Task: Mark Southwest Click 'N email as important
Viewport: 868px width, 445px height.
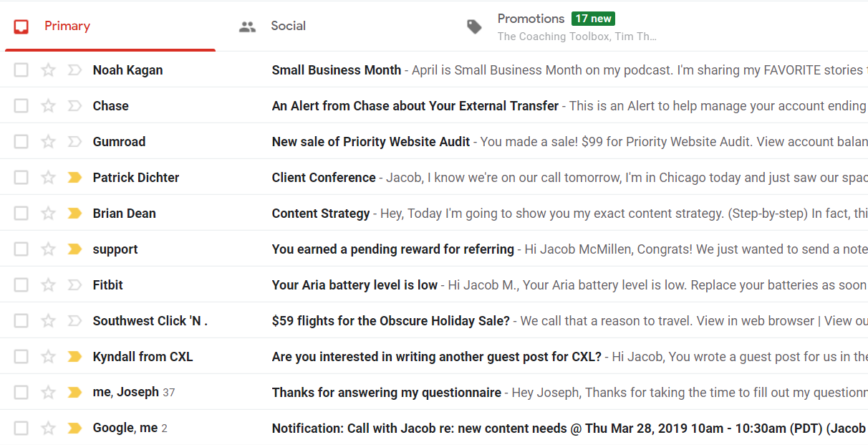Action: 74,321
